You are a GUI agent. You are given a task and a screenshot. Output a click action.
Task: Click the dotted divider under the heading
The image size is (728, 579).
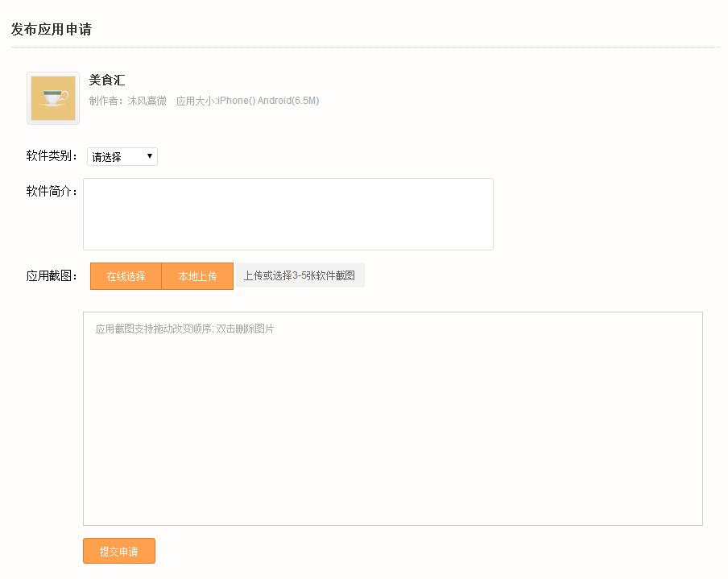tap(364, 48)
